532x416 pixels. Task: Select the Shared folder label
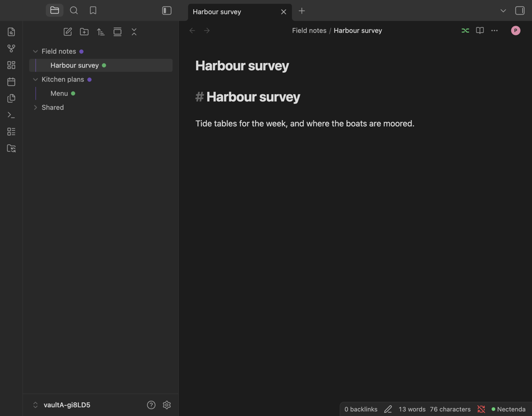(52, 107)
